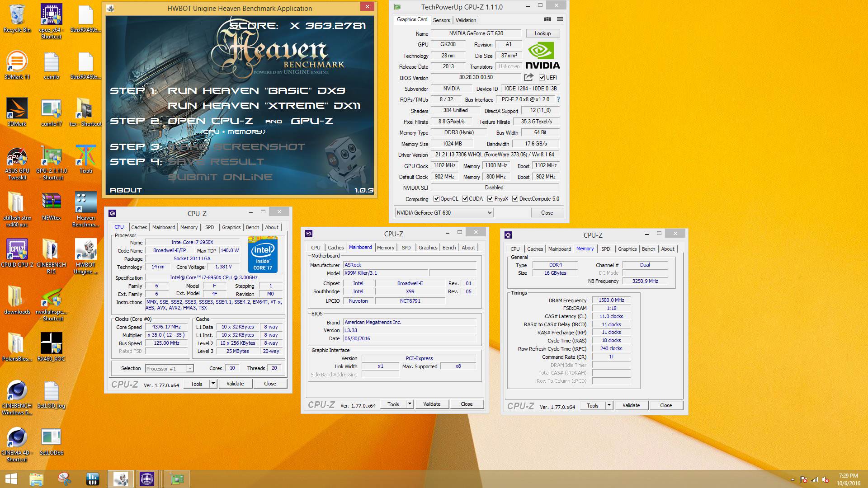The width and height of the screenshot is (868, 488).
Task: Click GPU-Z screenshot camera icon
Action: point(547,19)
